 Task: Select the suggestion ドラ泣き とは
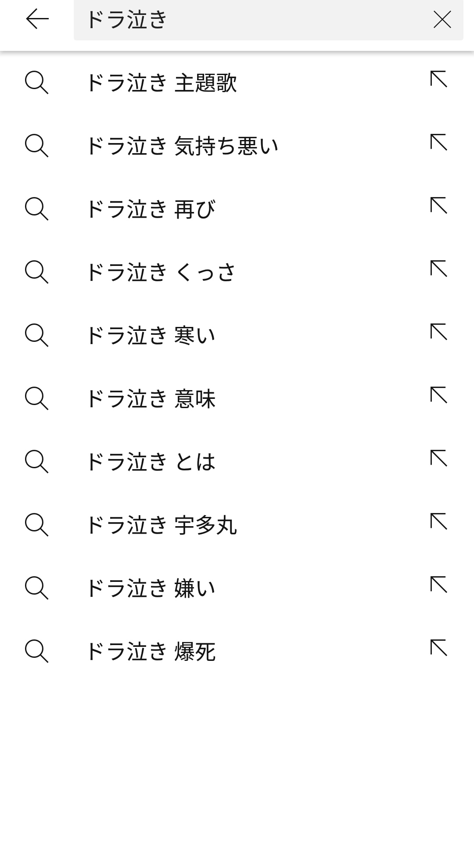tap(237, 462)
